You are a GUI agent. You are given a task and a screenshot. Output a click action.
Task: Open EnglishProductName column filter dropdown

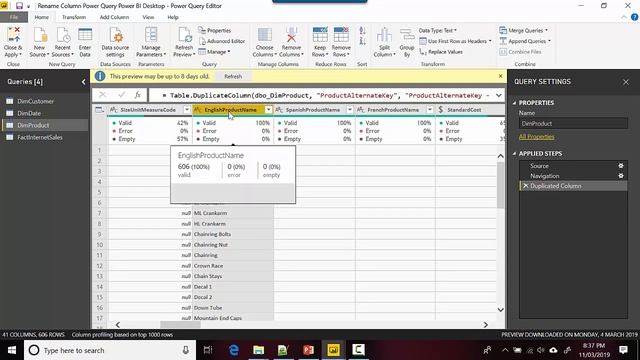[x=268, y=110]
